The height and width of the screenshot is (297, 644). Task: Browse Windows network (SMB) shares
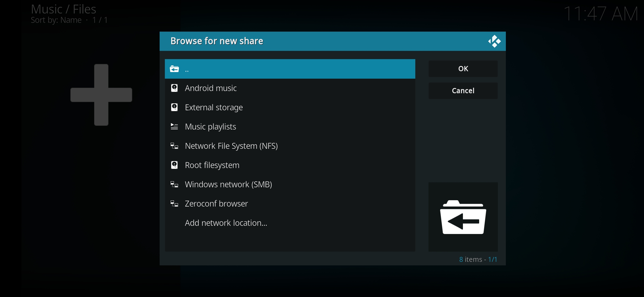pos(228,185)
